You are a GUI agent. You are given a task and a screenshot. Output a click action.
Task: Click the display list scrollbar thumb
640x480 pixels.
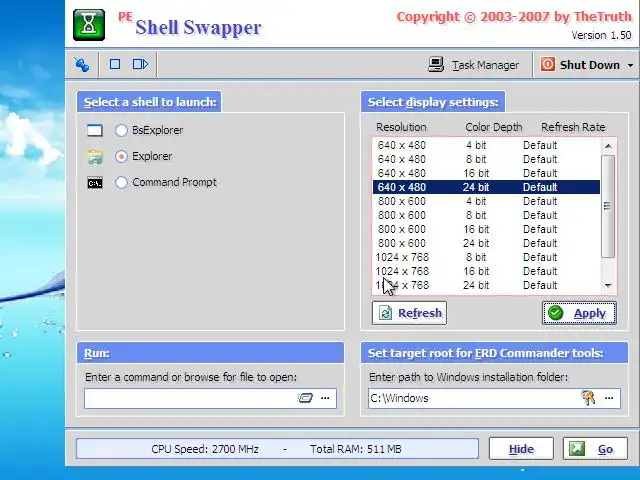[x=608, y=206]
